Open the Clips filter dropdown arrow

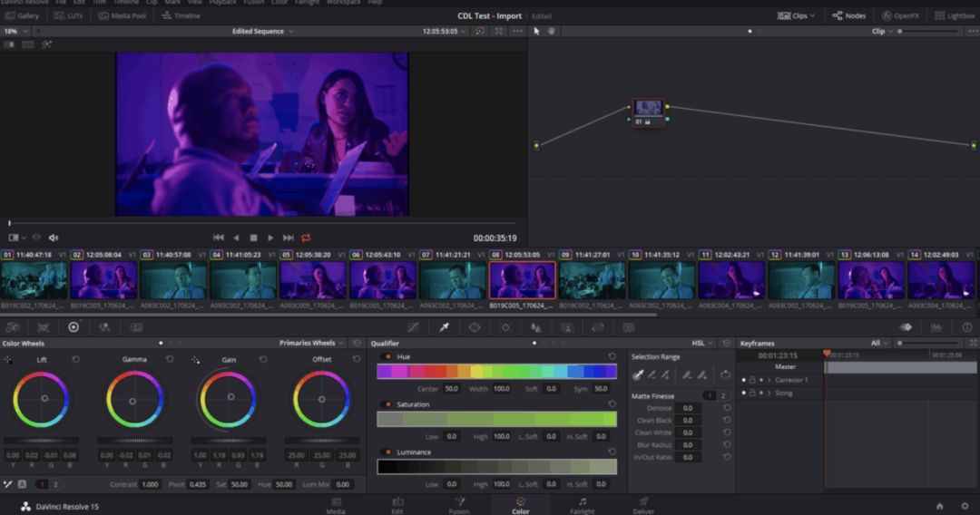click(812, 15)
